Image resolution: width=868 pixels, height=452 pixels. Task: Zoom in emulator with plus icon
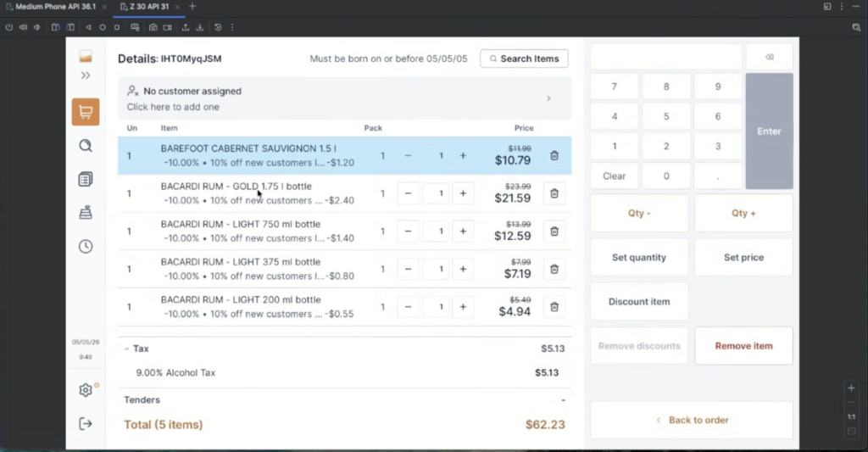tap(851, 388)
